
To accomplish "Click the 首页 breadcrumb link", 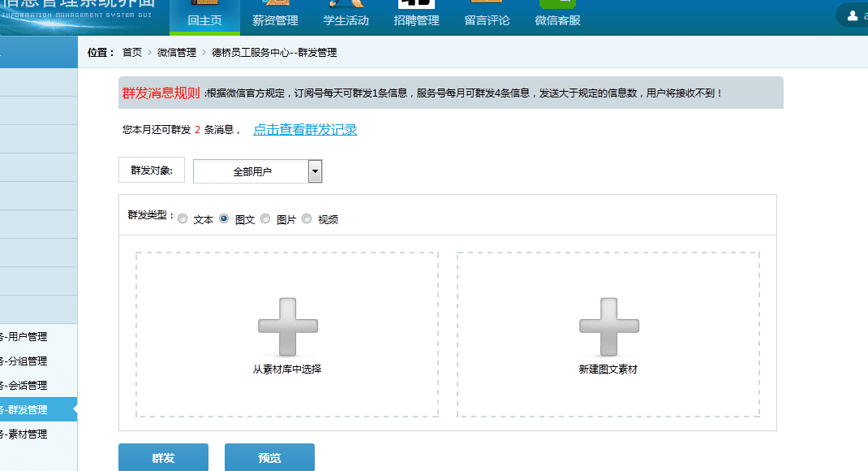I will click(132, 53).
